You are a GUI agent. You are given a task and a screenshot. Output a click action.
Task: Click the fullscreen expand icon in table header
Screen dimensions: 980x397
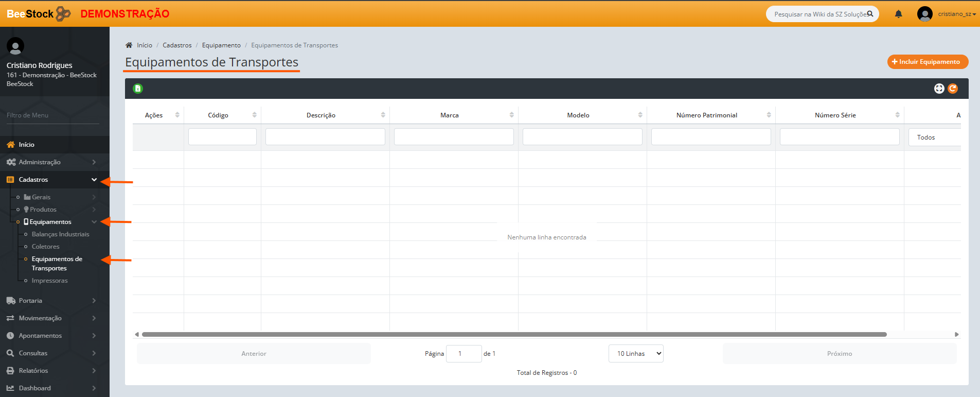pyautogui.click(x=939, y=89)
